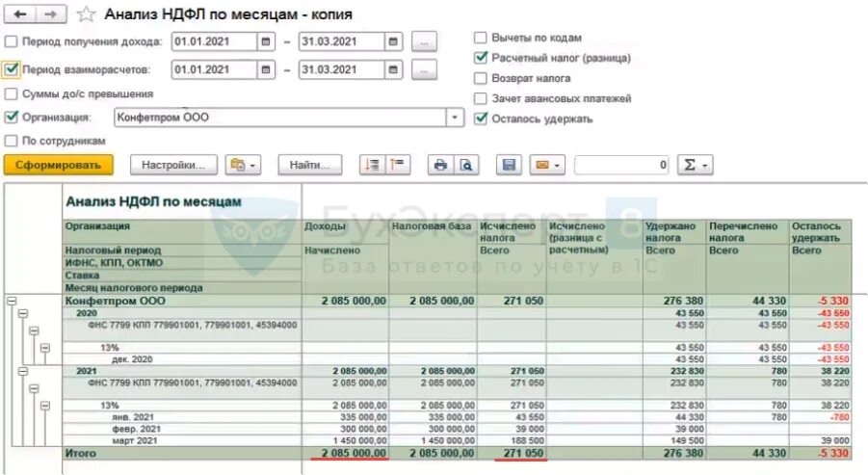Screen dimensions: 868x475
Task: Go forward with the right arrow button
Action: pos(51,14)
